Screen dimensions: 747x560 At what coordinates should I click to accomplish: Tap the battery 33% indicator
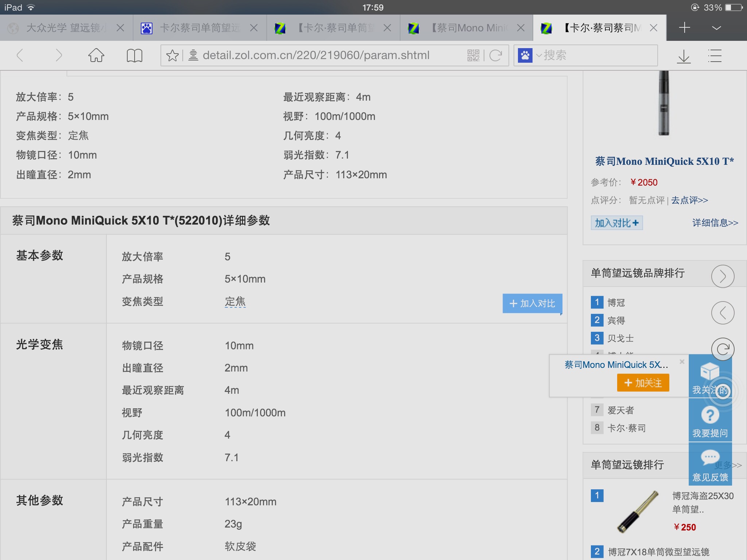(723, 7)
